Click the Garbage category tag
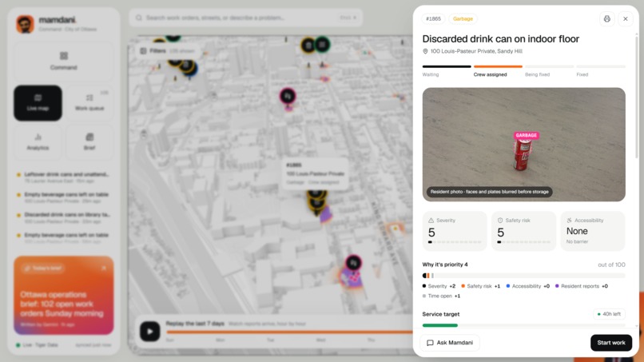The image size is (644, 362). [463, 19]
